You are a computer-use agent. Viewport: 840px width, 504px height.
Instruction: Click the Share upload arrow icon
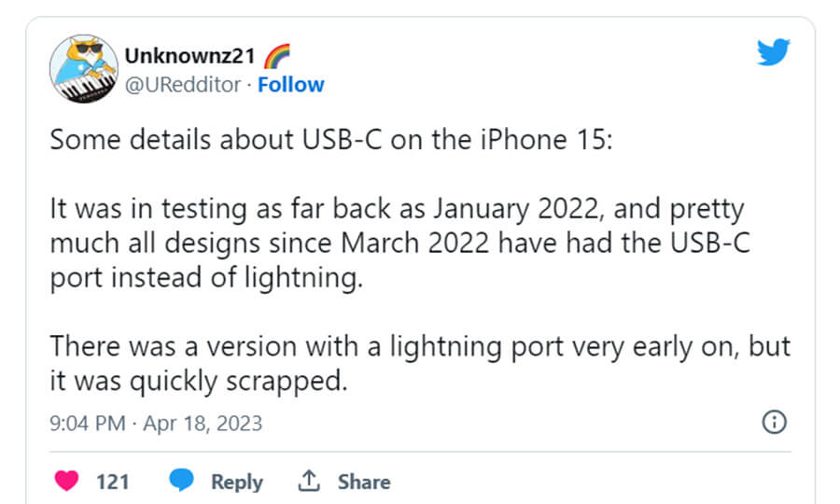309,482
